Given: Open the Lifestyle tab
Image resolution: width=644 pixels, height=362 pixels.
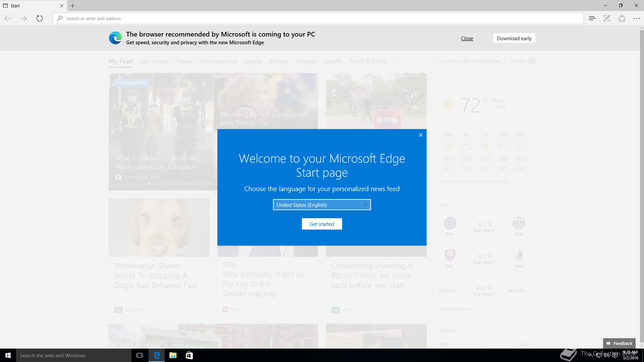Looking at the screenshot, I should [x=306, y=61].
